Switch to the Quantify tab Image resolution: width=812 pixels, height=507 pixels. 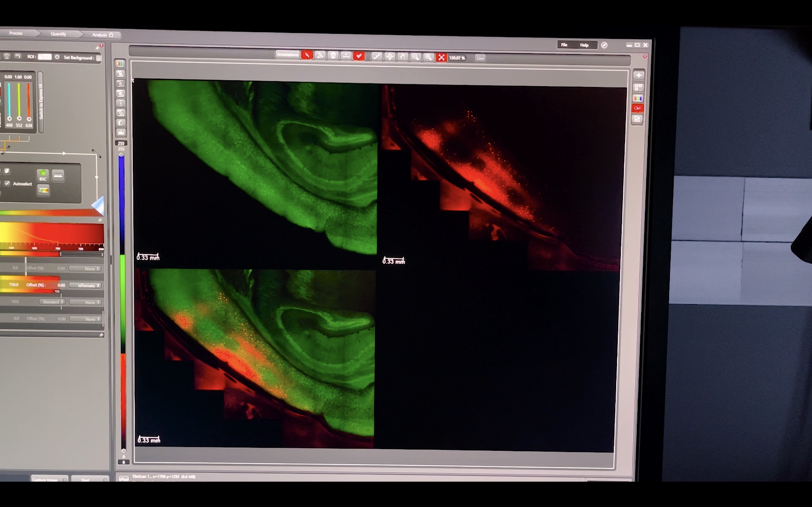[59, 34]
